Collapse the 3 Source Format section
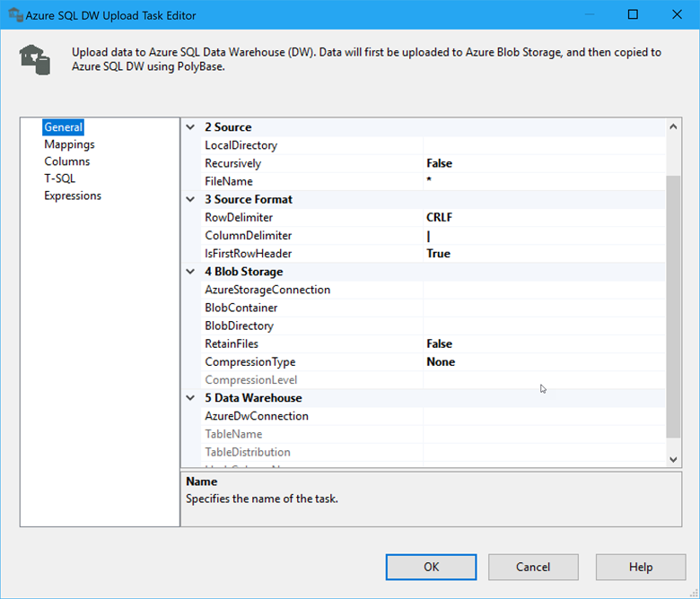The height and width of the screenshot is (599, 700). (x=190, y=199)
